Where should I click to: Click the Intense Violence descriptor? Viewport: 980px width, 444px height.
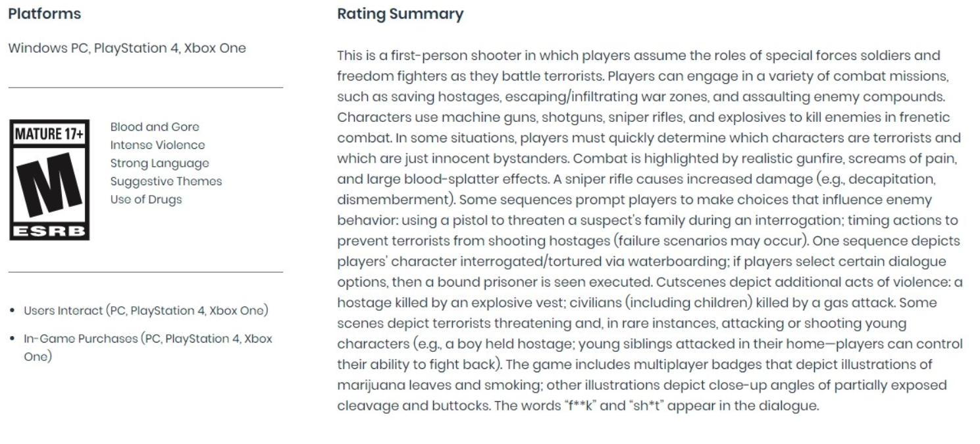pyautogui.click(x=157, y=145)
